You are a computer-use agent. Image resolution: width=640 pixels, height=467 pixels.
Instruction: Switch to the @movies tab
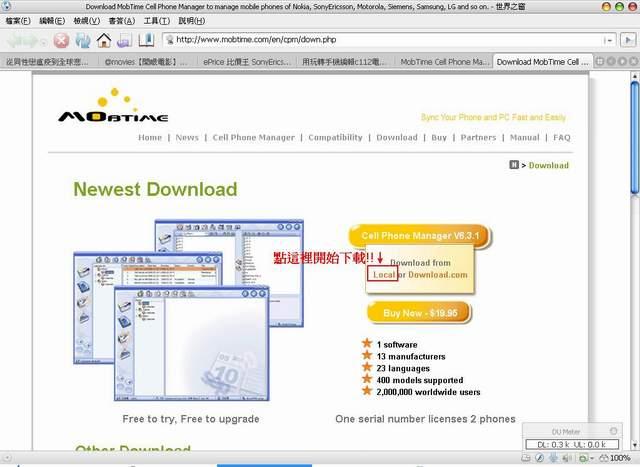(148, 62)
